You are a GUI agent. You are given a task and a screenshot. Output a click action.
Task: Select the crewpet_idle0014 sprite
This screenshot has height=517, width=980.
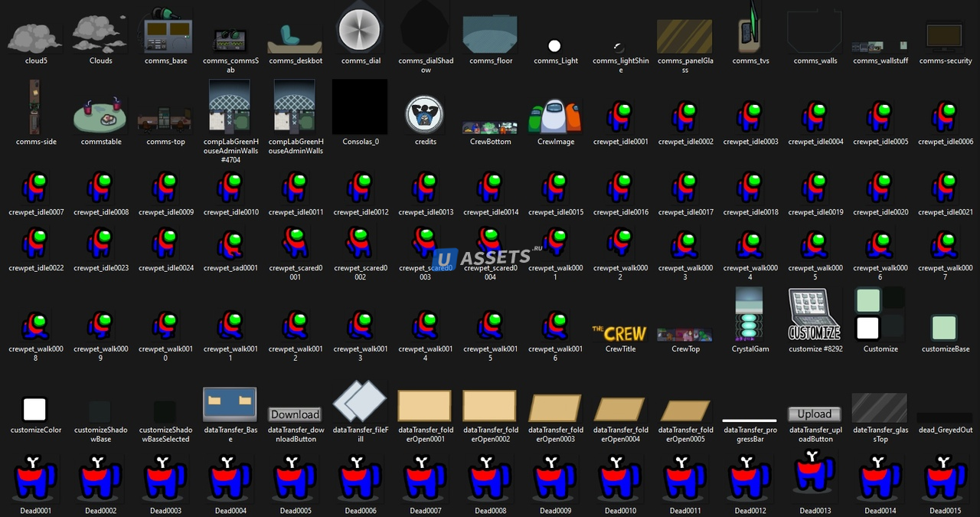tap(490, 188)
